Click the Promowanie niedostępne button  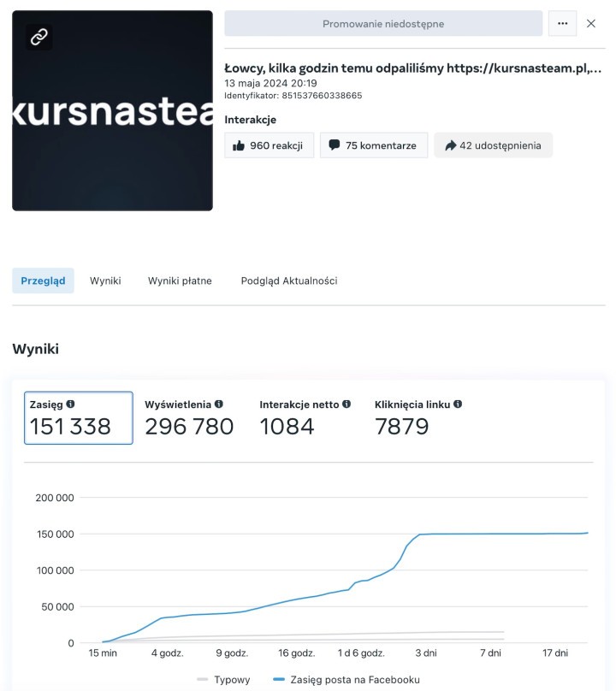coord(383,23)
